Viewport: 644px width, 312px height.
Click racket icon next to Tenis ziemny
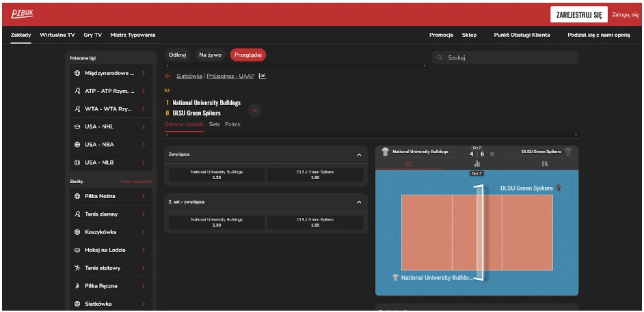[77, 214]
